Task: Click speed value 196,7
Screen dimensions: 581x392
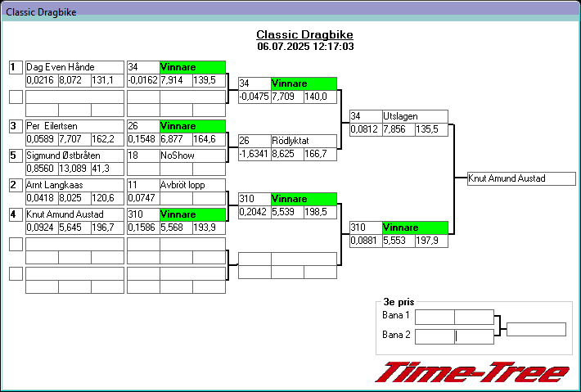Action: point(107,228)
